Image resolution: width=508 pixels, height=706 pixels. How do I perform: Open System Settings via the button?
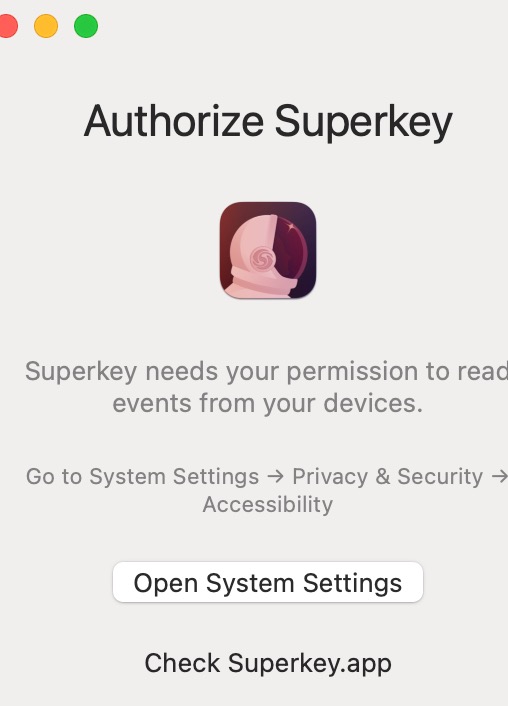pos(268,582)
